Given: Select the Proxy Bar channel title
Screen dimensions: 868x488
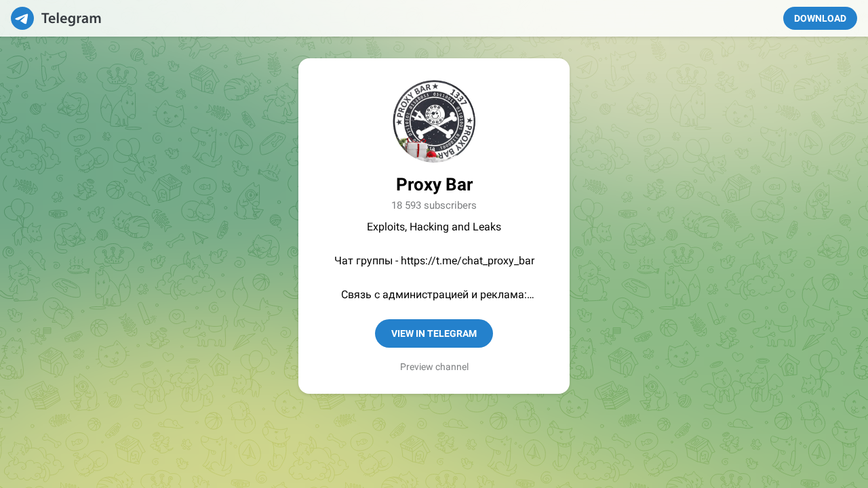Looking at the screenshot, I should pyautogui.click(x=434, y=184).
